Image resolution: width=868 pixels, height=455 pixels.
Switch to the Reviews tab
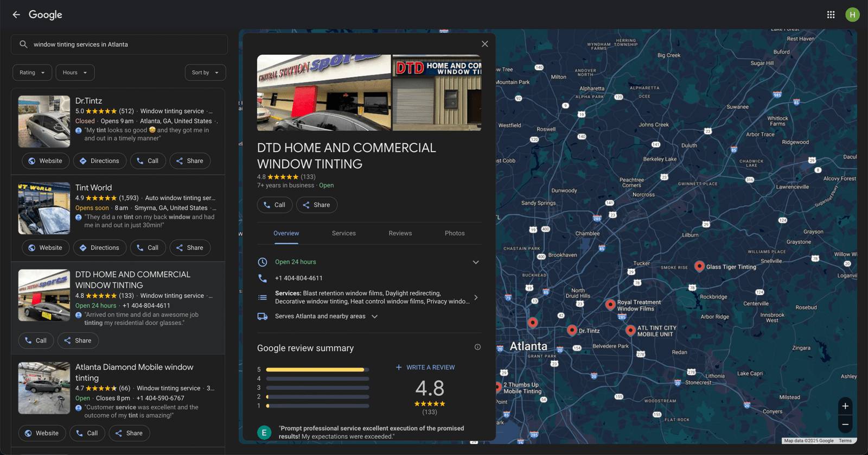pyautogui.click(x=400, y=233)
